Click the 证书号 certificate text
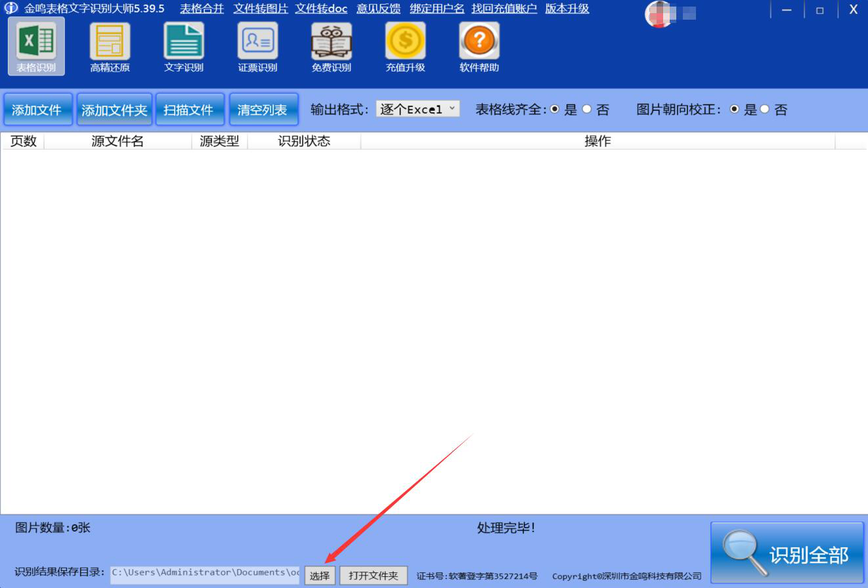The image size is (868, 588). click(477, 576)
